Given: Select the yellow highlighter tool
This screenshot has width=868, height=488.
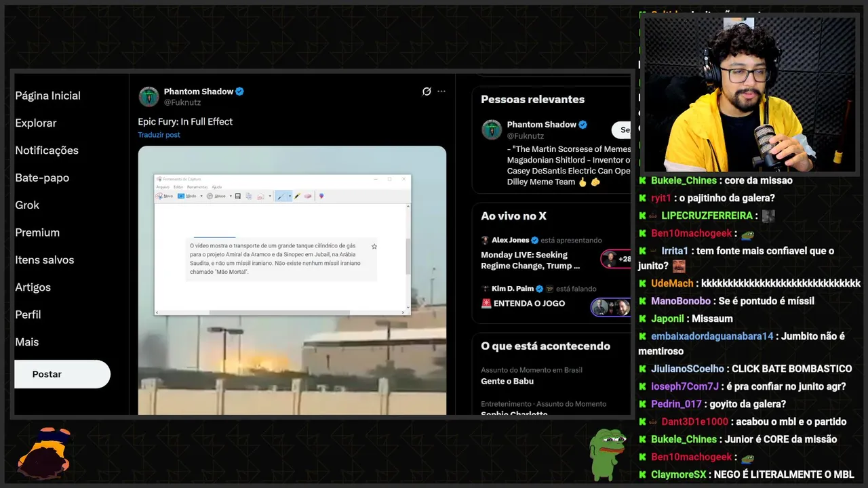Looking at the screenshot, I should click(x=297, y=196).
